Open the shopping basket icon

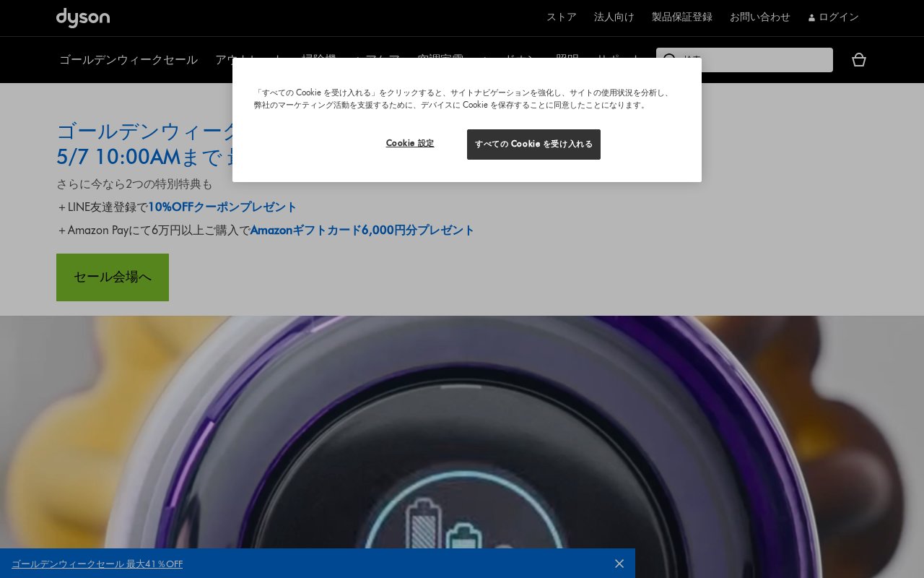(x=859, y=60)
